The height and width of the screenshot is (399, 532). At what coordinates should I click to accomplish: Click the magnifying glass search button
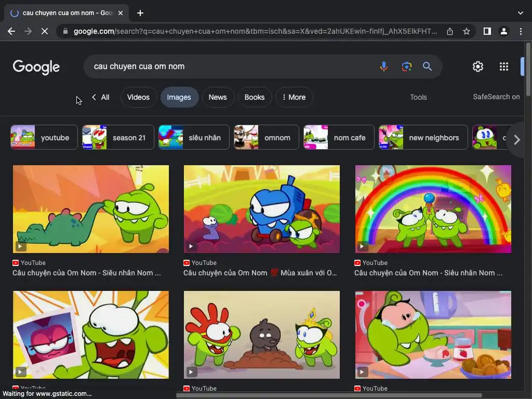(x=427, y=66)
